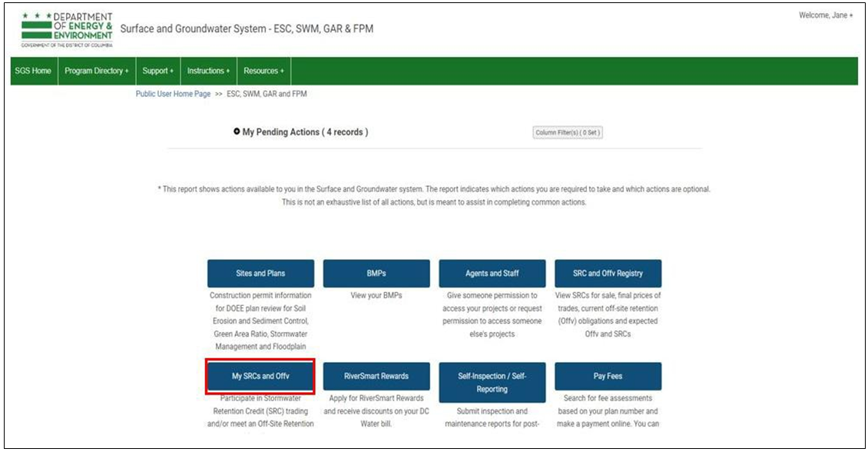Screen dimensions: 868x452
Task: Click the Column Filter(s) button
Action: (568, 132)
